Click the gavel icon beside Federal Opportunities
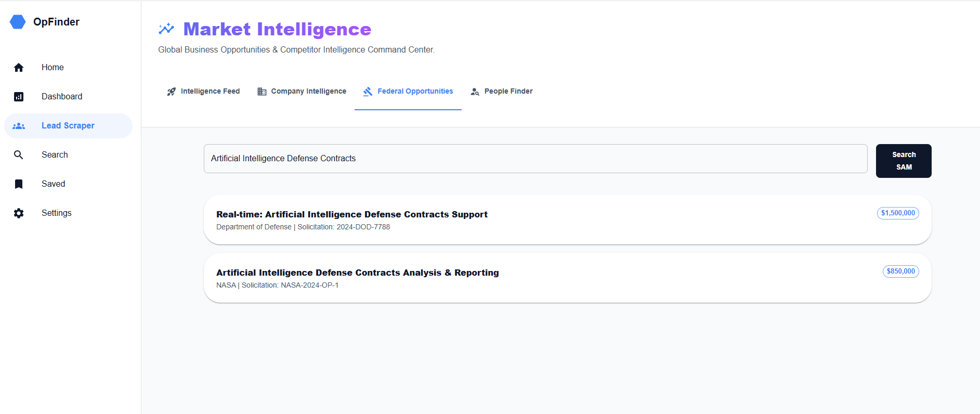Screen dimensions: 980x414 (368, 92)
